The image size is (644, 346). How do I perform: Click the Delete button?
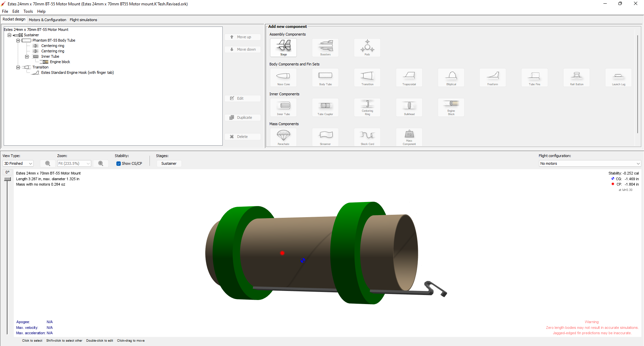tap(243, 137)
